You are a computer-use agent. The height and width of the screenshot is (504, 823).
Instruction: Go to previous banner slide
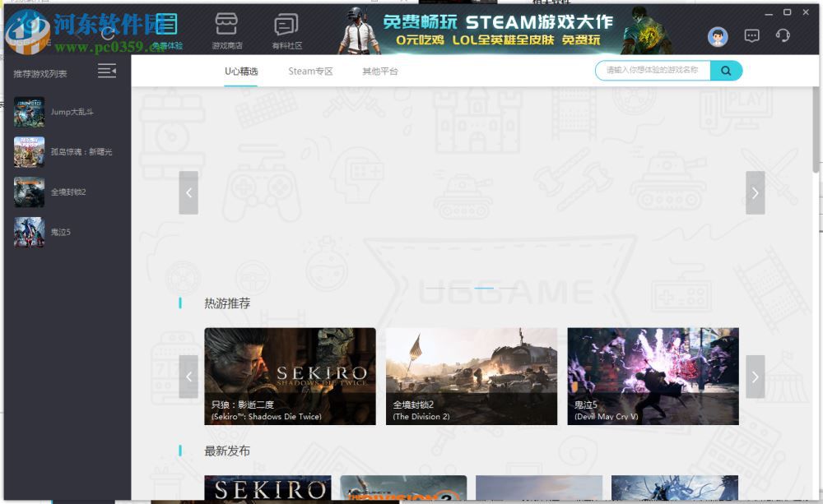point(188,192)
